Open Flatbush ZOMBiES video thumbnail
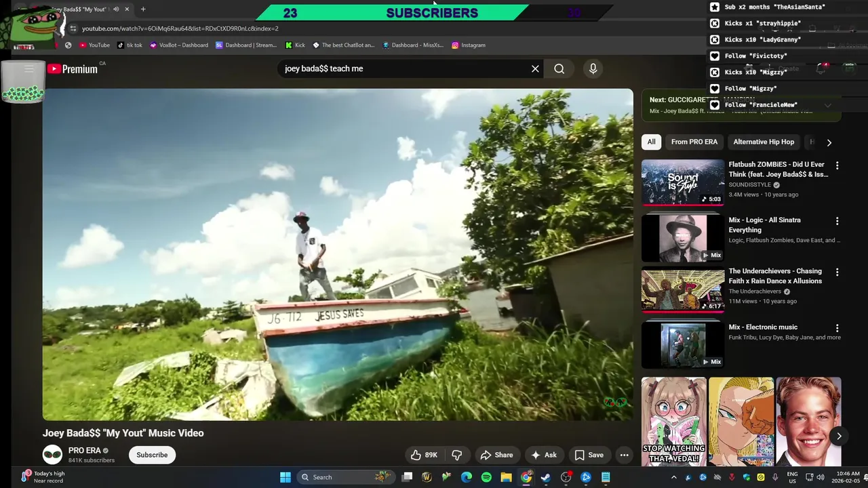Viewport: 868px width, 488px height. click(683, 182)
